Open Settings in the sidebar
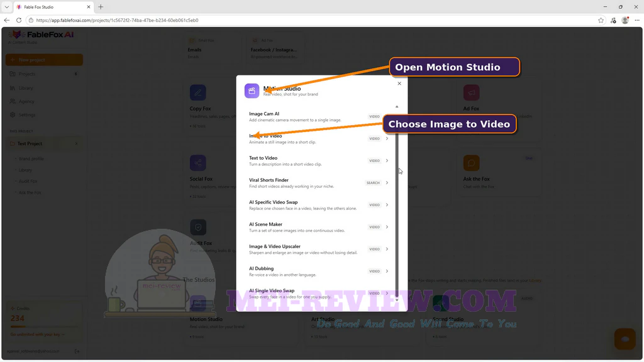 [45, 115]
